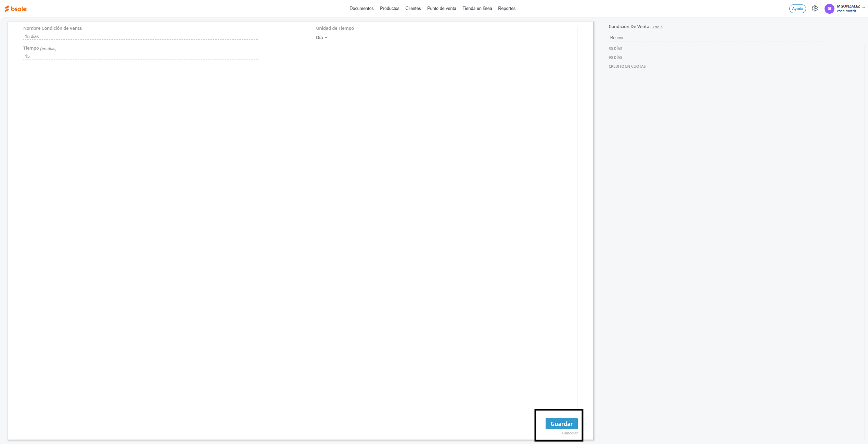Select the CREDITO EN CUOTAS condition
The width and height of the screenshot is (868, 444).
point(627,66)
